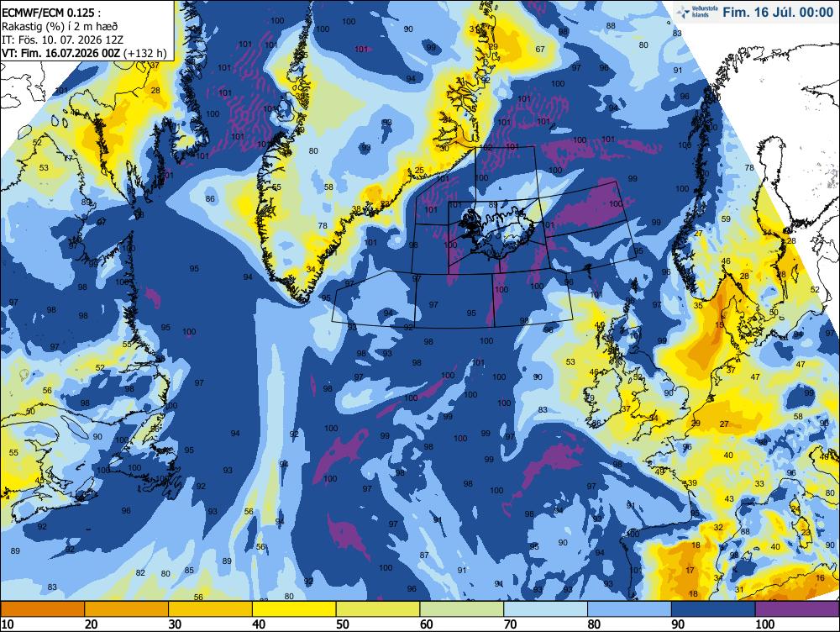Image resolution: width=840 pixels, height=632 pixels.
Task: Click the legend tick label '50'
Action: pyautogui.click(x=343, y=624)
